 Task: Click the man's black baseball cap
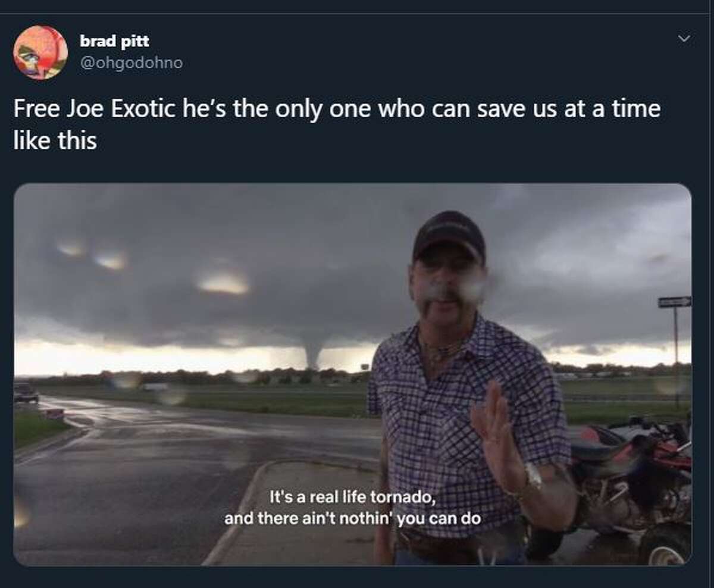click(449, 235)
